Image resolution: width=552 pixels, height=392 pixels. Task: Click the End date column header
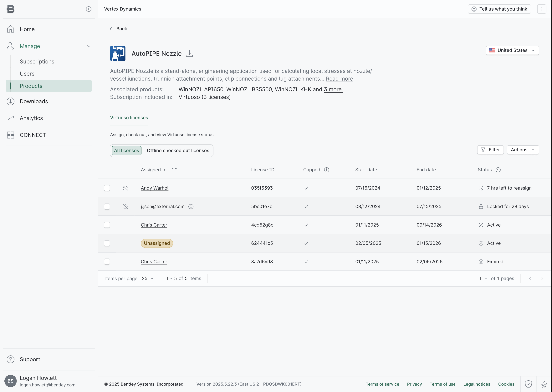(x=426, y=170)
